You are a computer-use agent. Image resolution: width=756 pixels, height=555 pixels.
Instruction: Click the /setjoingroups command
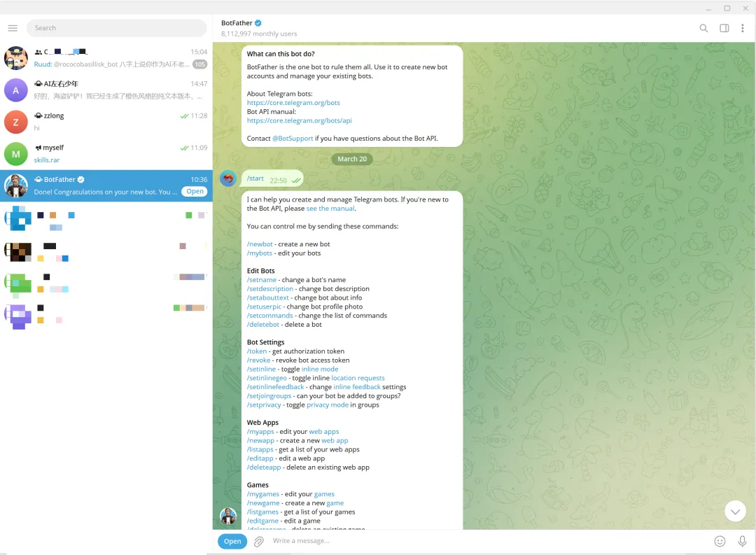(x=269, y=396)
